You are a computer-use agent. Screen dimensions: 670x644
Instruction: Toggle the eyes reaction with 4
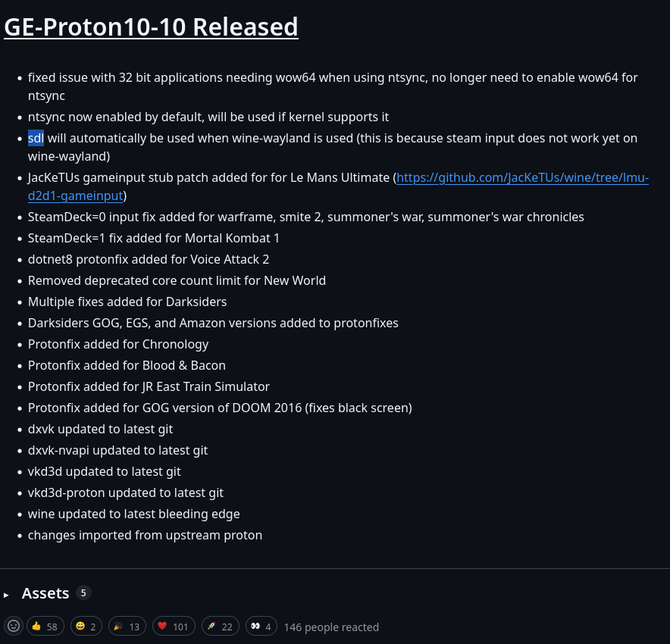pos(261,627)
